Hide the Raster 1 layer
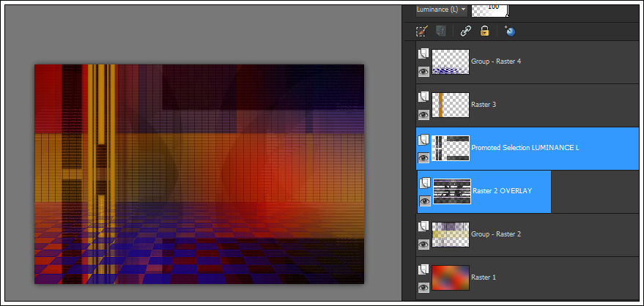The width and height of the screenshot is (644, 306). (423, 288)
